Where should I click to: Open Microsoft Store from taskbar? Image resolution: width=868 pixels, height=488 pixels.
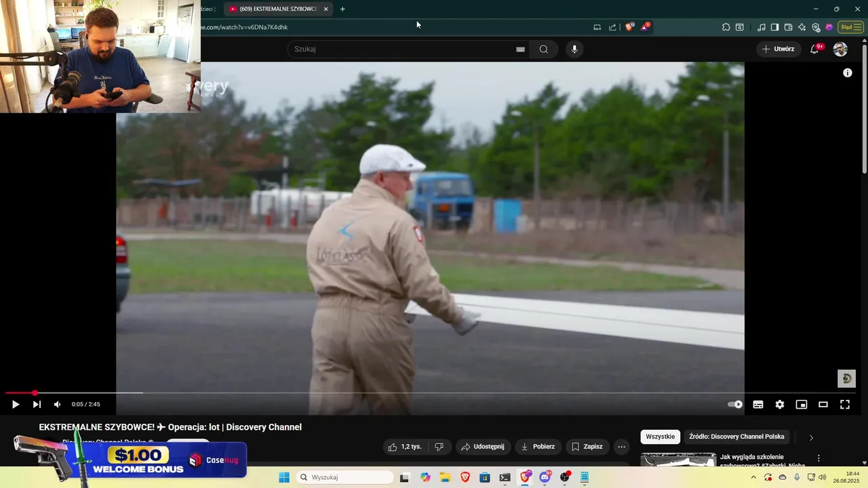click(x=485, y=477)
